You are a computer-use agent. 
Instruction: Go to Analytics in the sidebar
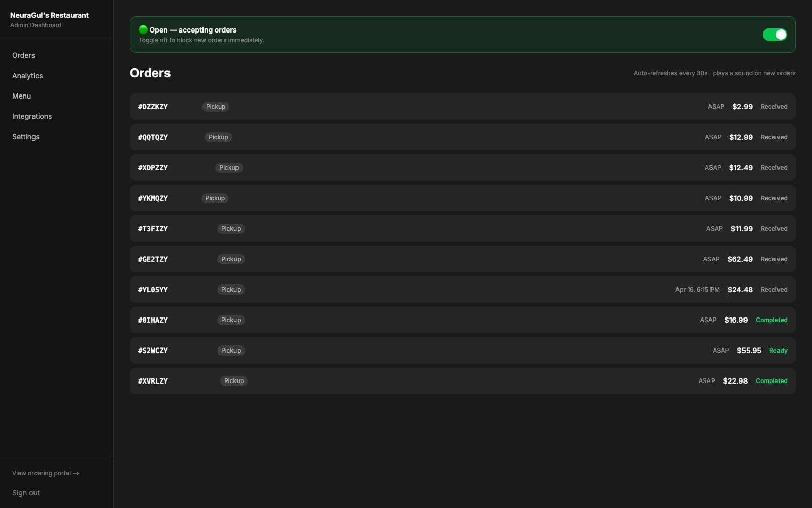(27, 76)
